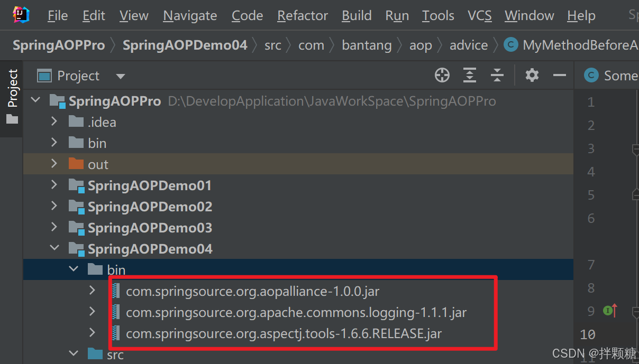The image size is (639, 364).
Task: Collapse bin folder under SpringAOPDemo04
Action: click(73, 269)
